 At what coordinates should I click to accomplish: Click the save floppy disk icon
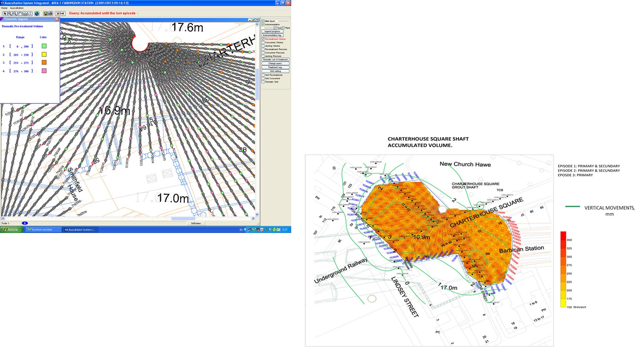tap(45, 13)
